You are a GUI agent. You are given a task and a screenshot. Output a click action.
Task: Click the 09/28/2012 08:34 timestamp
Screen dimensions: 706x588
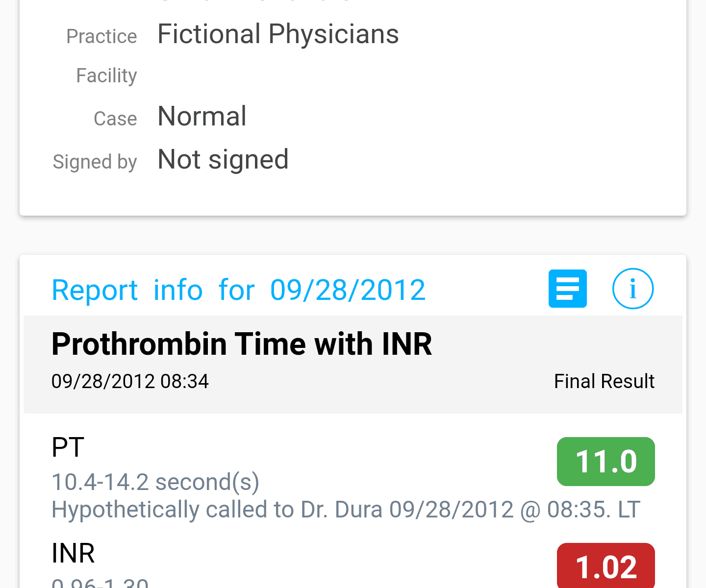(x=130, y=381)
